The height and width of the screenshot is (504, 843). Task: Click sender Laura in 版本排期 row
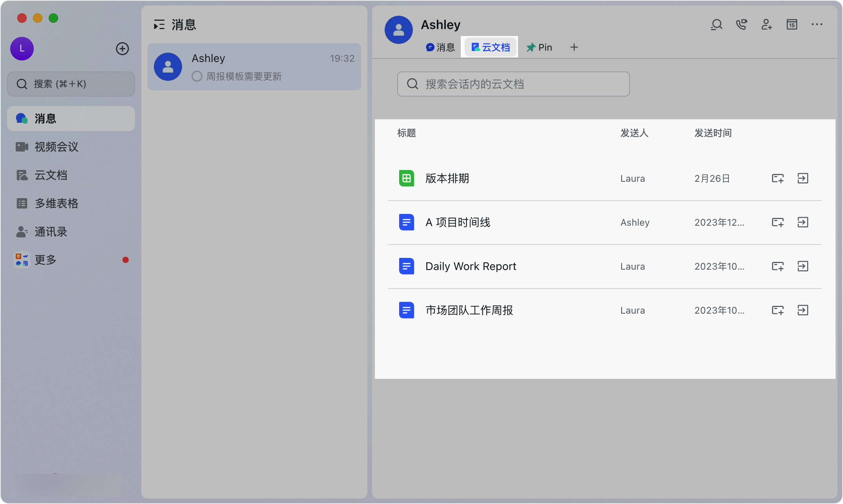pyautogui.click(x=633, y=179)
